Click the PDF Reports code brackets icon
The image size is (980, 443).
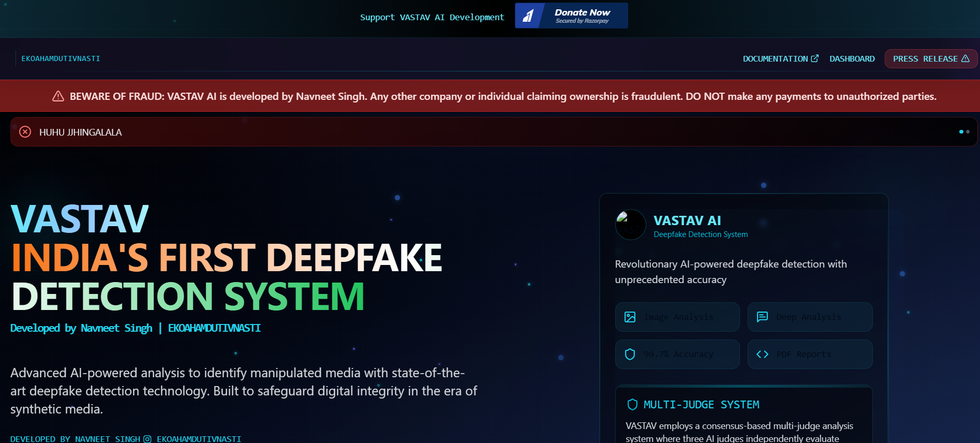(762, 355)
